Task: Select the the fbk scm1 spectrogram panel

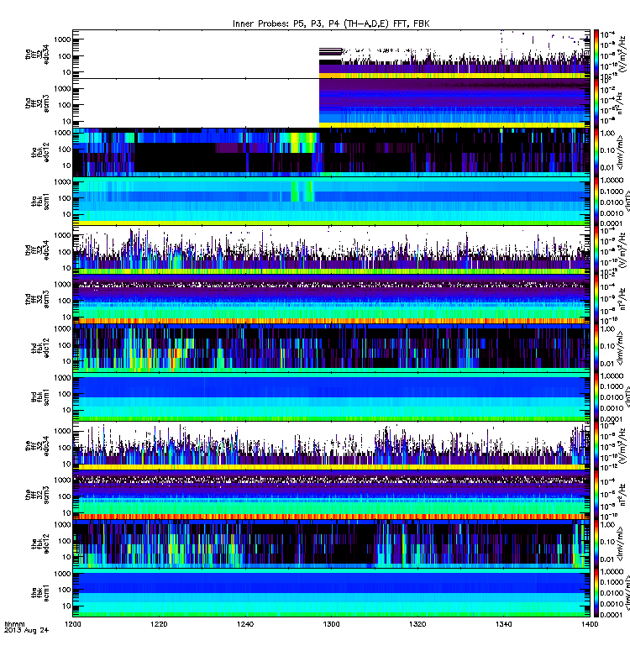Action: [331, 592]
